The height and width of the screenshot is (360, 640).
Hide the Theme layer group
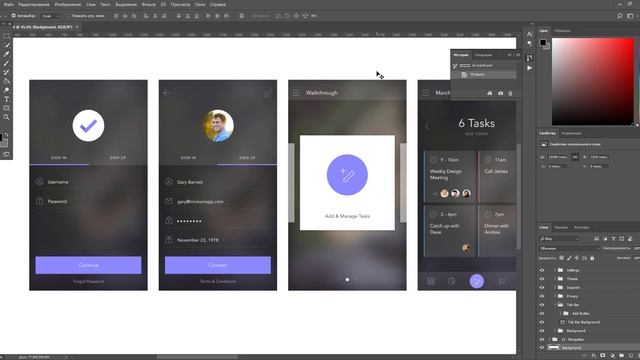pyautogui.click(x=542, y=279)
